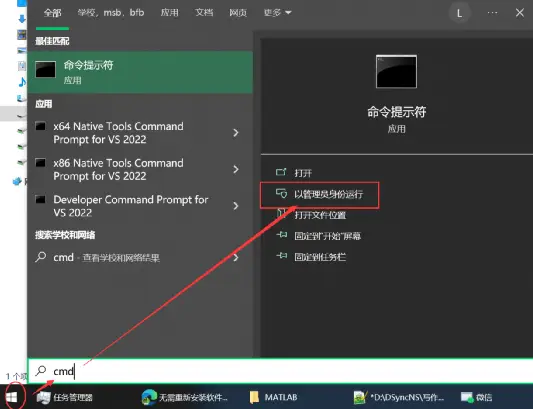
Task: Click in the cmd search input field
Action: pyautogui.click(x=280, y=371)
